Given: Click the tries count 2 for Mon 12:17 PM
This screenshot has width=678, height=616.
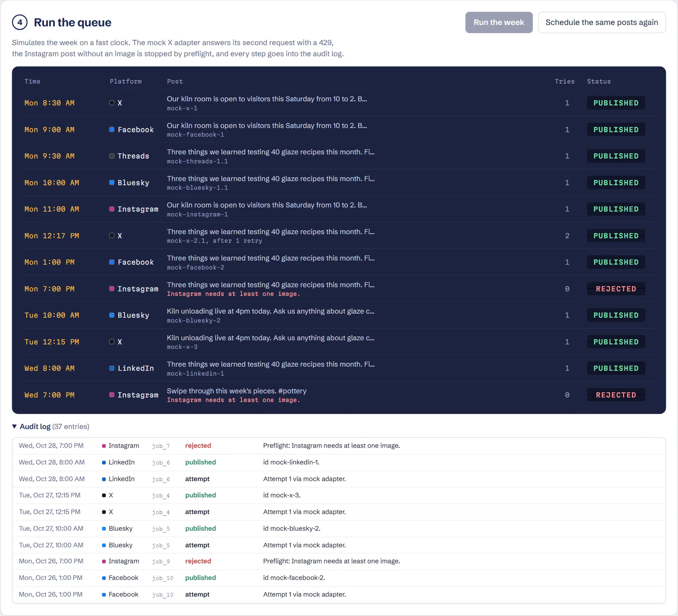Looking at the screenshot, I should 567,236.
